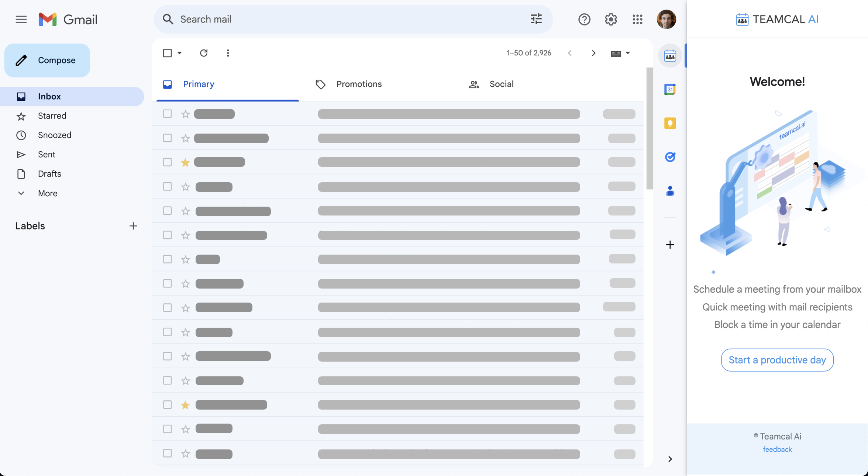Open Contacts in side panel
The width and height of the screenshot is (868, 476).
[670, 191]
